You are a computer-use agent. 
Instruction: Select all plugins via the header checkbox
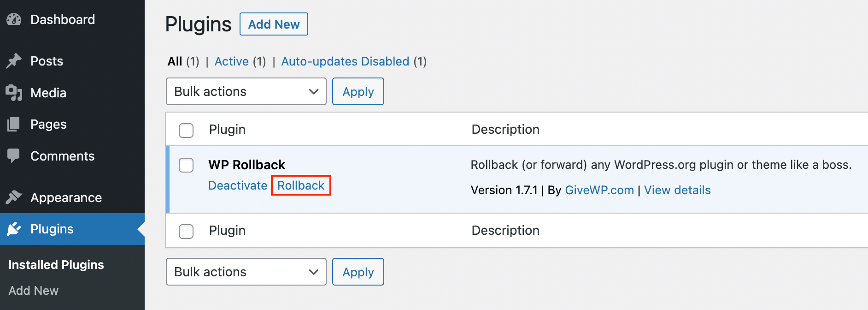coord(186,131)
